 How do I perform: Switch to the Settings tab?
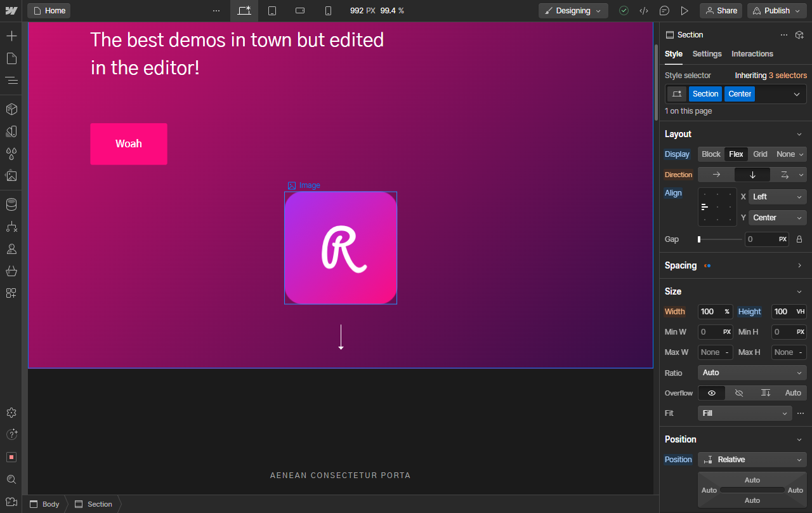[707, 54]
